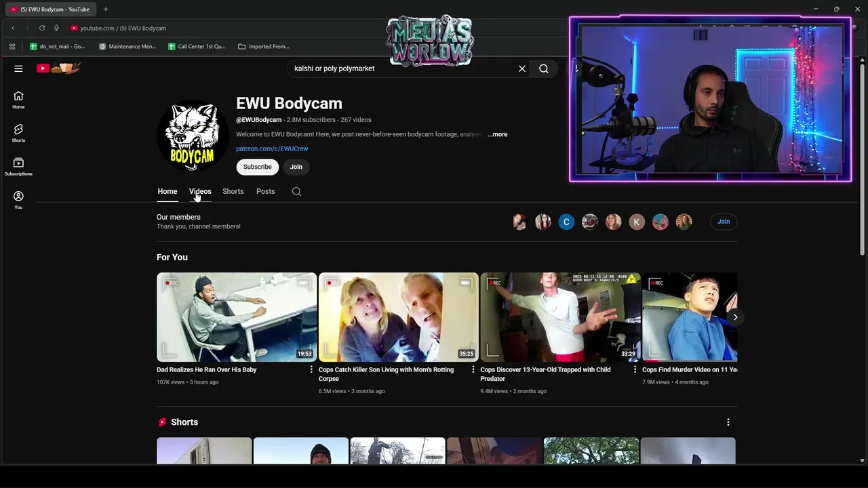
Task: Open Shorts in the left sidebar
Action: click(18, 134)
